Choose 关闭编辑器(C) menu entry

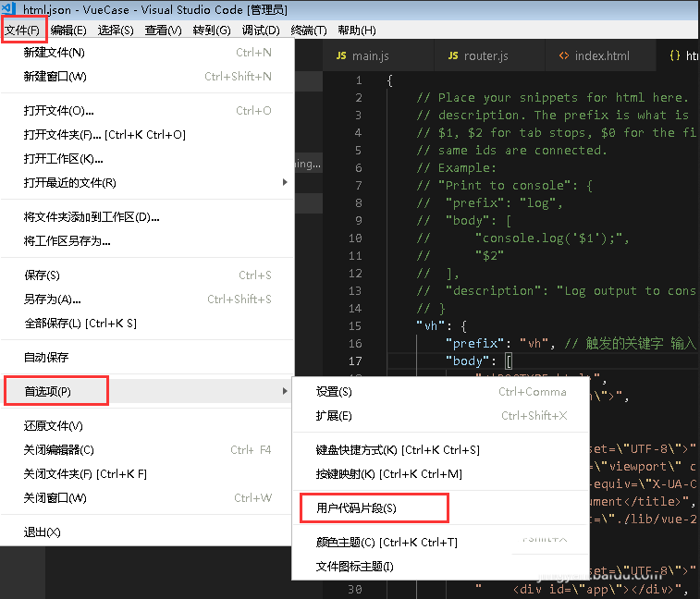[147, 450]
